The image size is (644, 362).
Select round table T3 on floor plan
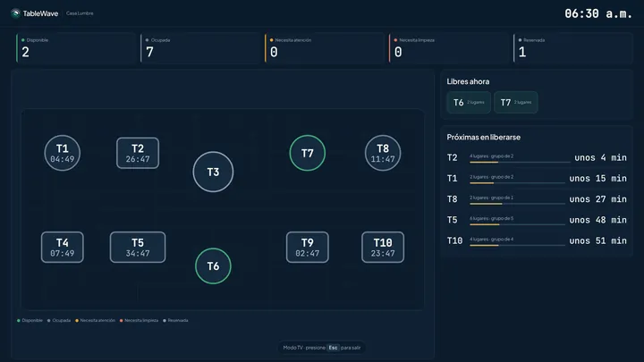(x=213, y=172)
